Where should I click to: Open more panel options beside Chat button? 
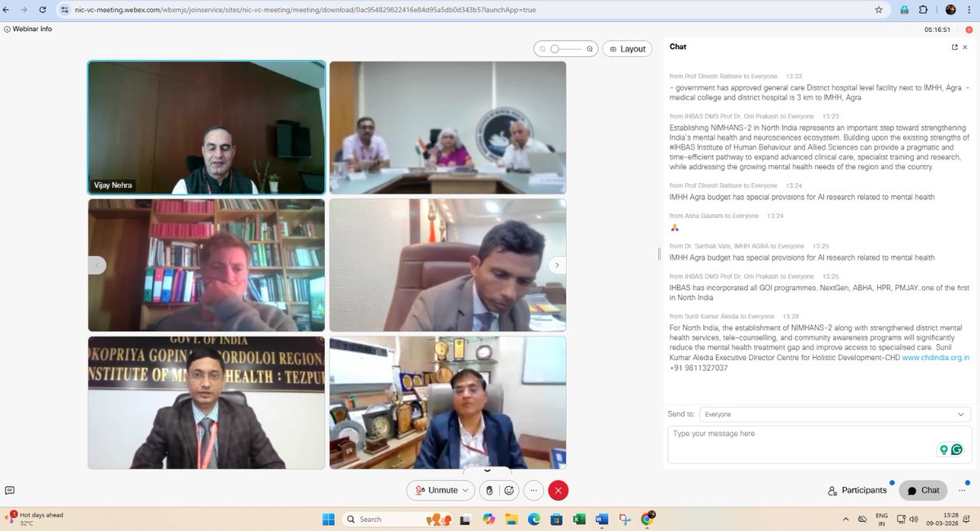click(962, 490)
